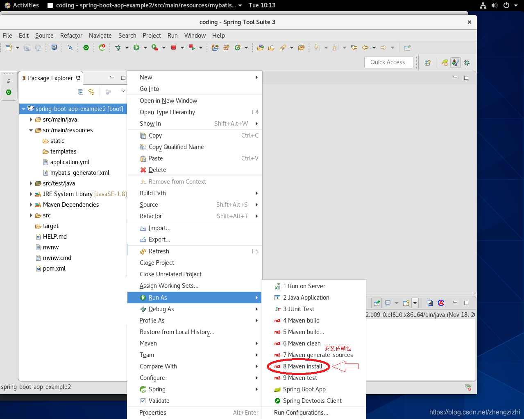Click the Spring relaunch icon with red badge
Screen dimensions: 524x420
point(102,47)
